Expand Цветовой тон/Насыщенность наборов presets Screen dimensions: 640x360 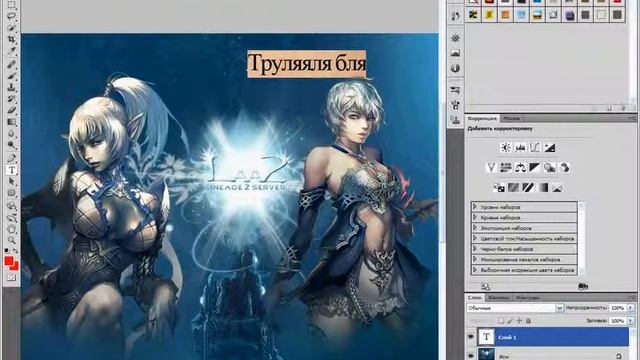[475, 238]
